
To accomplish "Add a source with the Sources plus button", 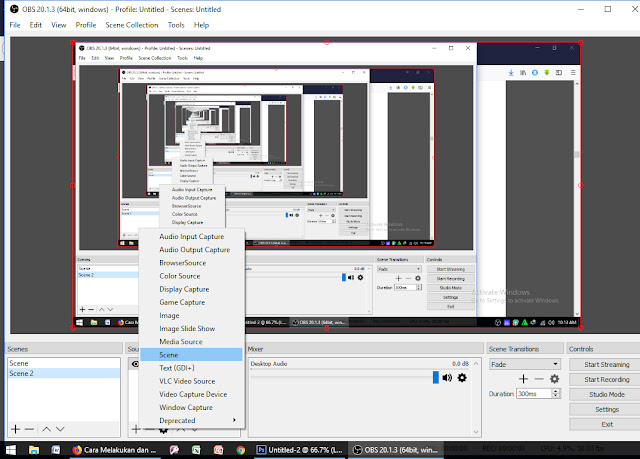I will pos(136,429).
